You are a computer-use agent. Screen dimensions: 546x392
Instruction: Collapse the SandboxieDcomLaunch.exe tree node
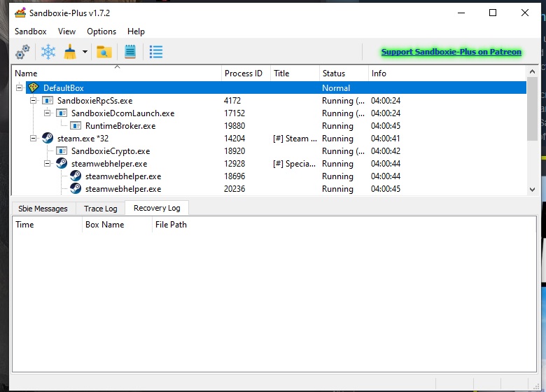coord(48,113)
